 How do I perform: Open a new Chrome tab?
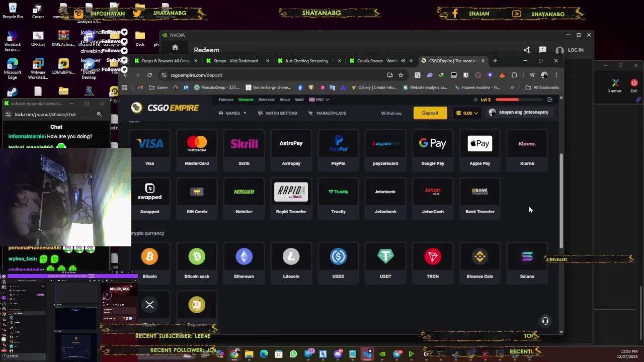coord(495,61)
